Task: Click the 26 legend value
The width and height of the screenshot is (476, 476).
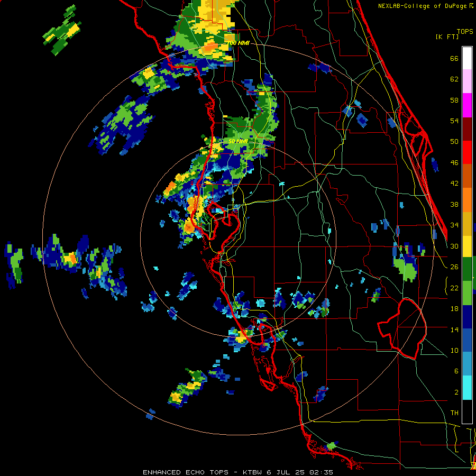Action: coord(454,267)
